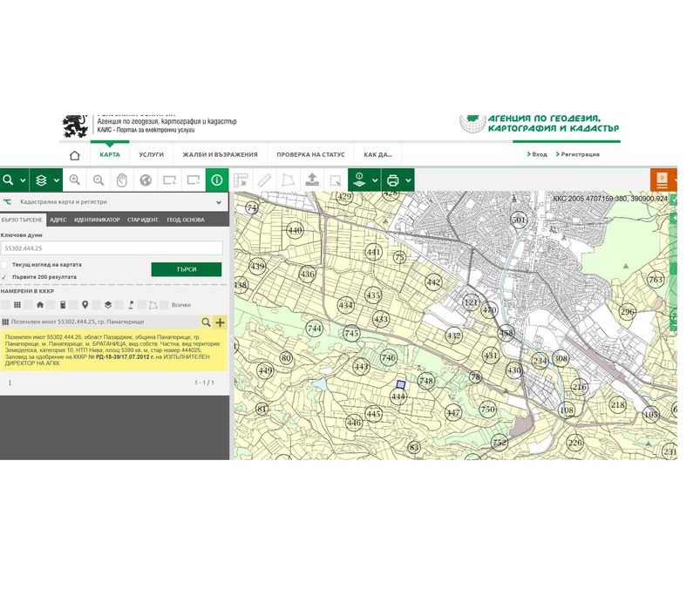Switch to the АДРЕС search tab

(58, 220)
